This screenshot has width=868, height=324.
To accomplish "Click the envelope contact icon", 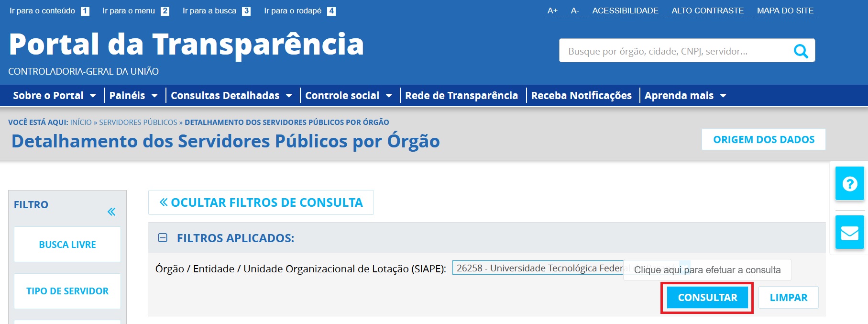I will [x=849, y=233].
